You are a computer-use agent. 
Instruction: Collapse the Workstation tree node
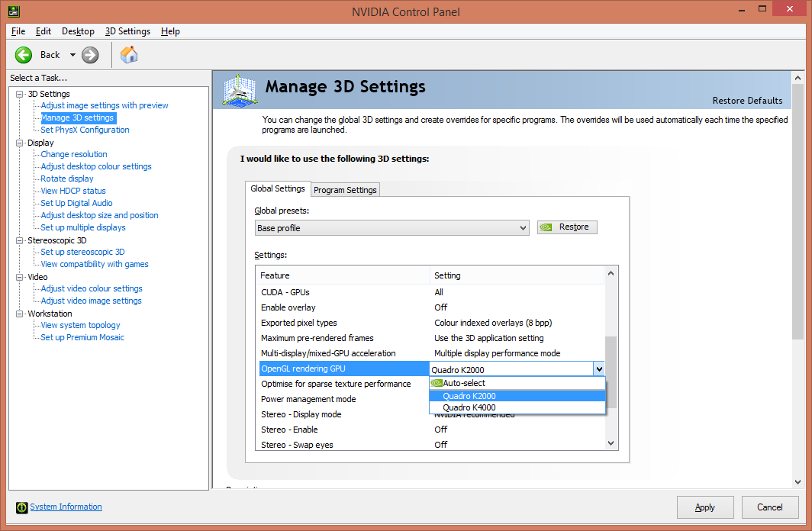[x=20, y=314]
